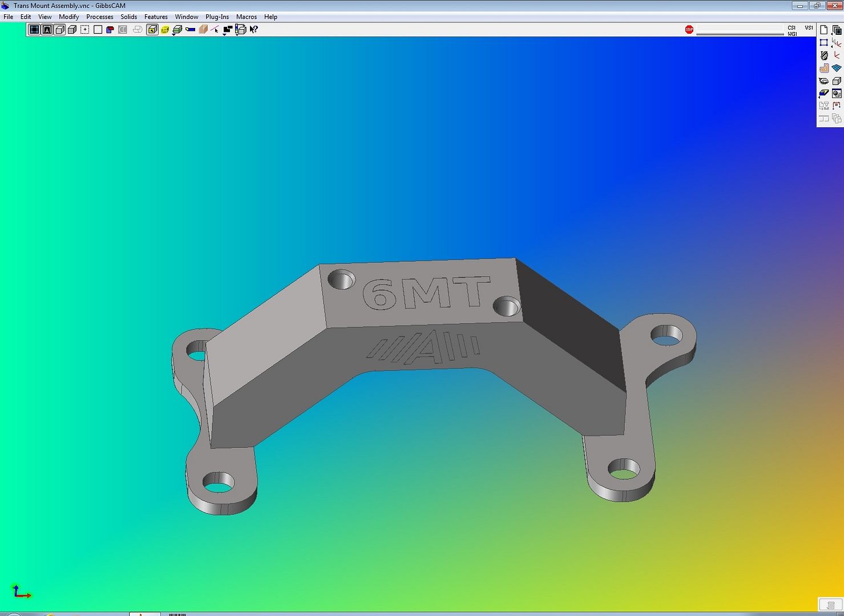Viewport: 844px width, 616px height.
Task: Click the sphere and cube window icon
Action: click(x=837, y=94)
